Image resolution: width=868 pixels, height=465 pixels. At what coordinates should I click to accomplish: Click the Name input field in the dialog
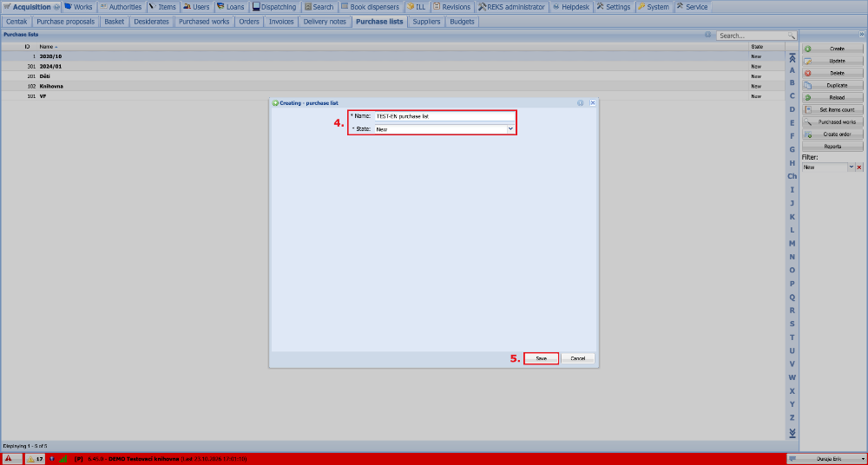[444, 116]
